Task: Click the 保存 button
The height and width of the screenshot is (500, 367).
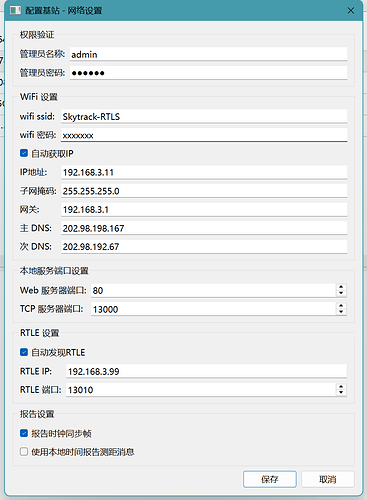Action: tap(270, 479)
